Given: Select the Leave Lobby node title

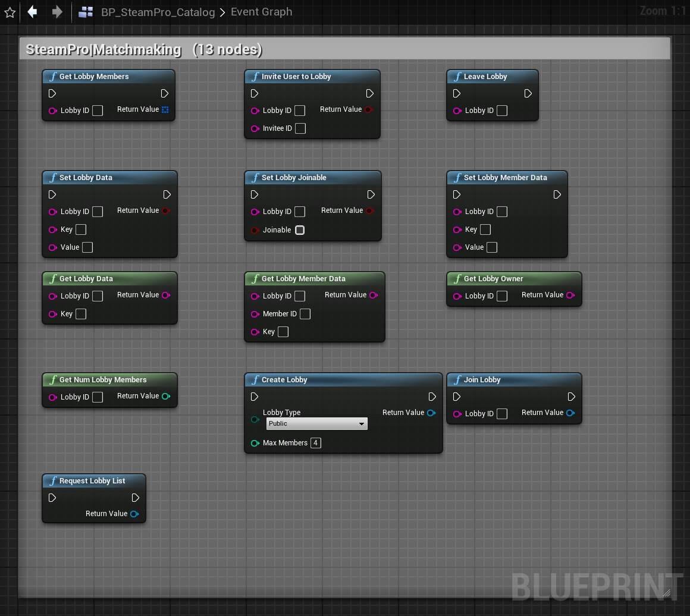Looking at the screenshot, I should (485, 77).
